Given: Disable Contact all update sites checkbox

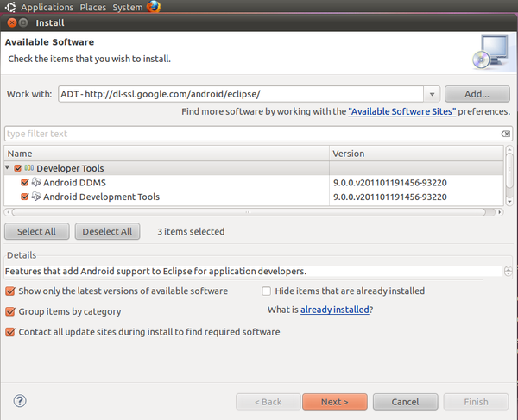Looking at the screenshot, I should click(10, 332).
